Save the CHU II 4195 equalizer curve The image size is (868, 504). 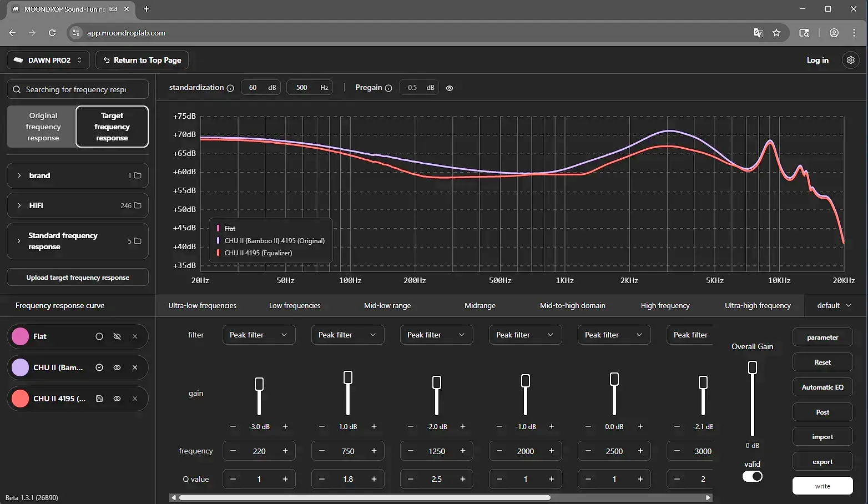(99, 399)
